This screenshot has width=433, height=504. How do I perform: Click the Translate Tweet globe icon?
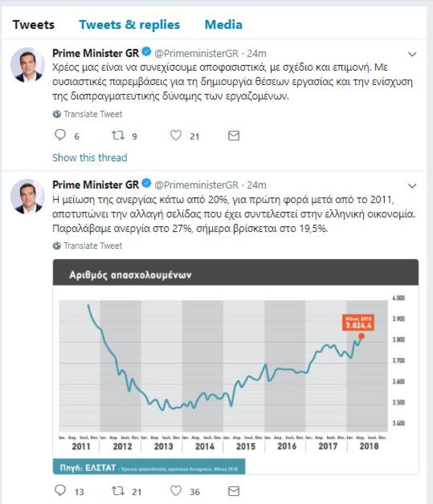click(x=57, y=114)
